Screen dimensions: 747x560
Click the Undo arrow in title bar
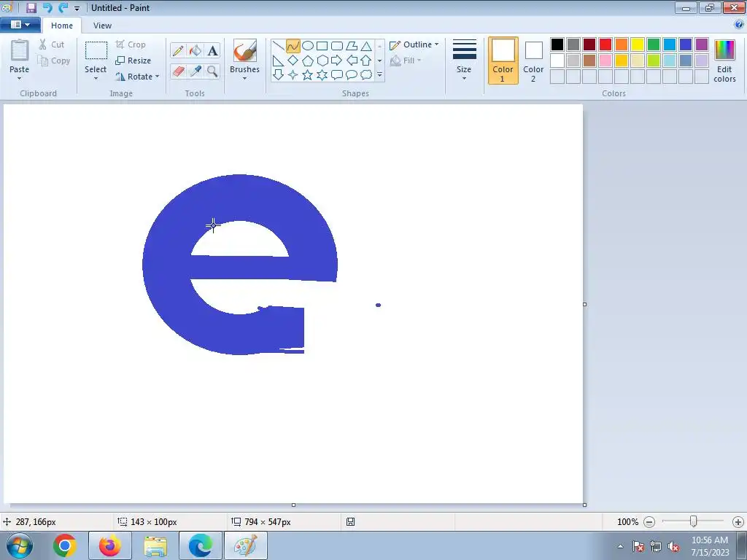click(x=47, y=7)
